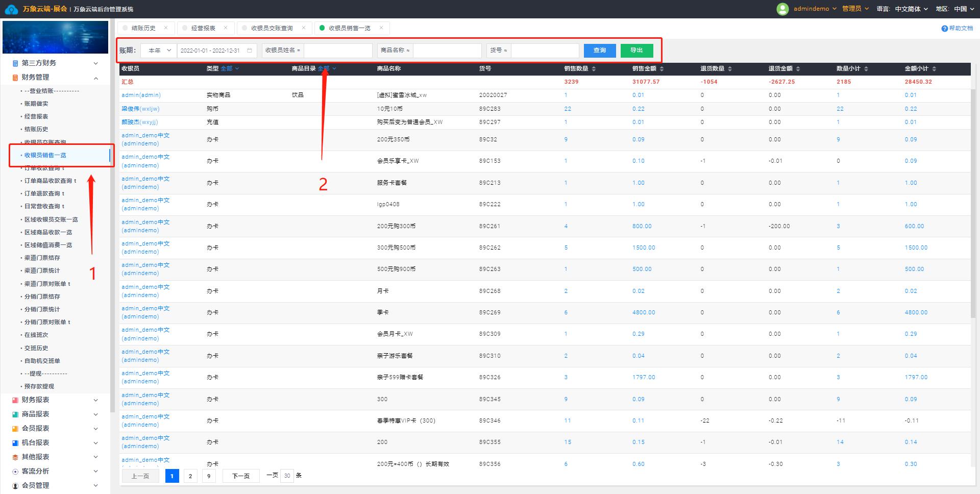Screen dimensions: 980x494
Task: Open cashier link 梁俊伟(wxljw)
Action: point(140,109)
